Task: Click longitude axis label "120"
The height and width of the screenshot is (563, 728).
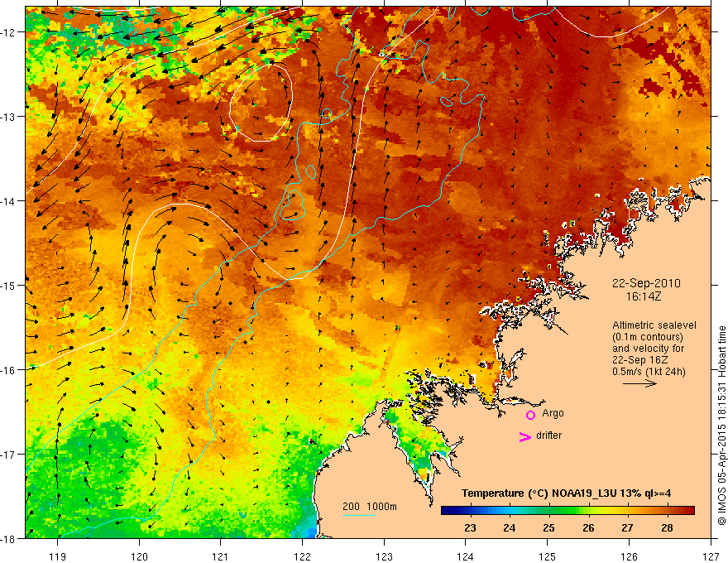Action: (139, 556)
